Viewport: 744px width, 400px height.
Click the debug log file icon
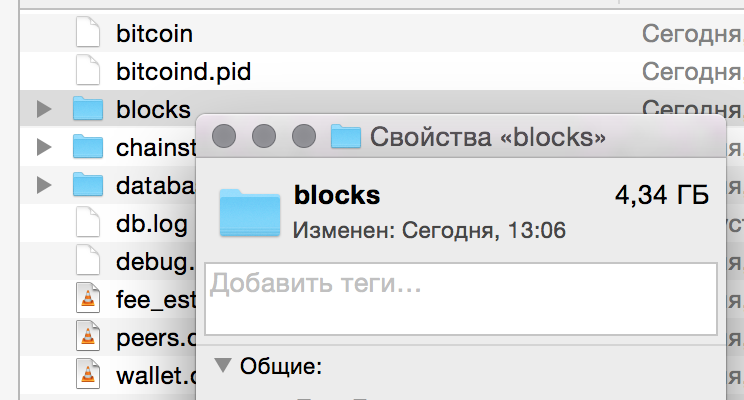(x=88, y=260)
